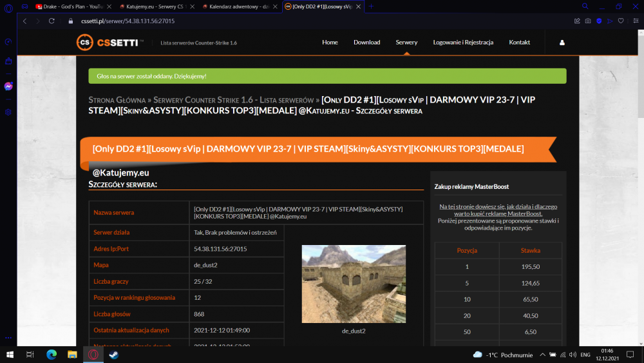Add page to bookmarks with heart icon
Viewport: 644px width, 363px height.
[x=621, y=21]
